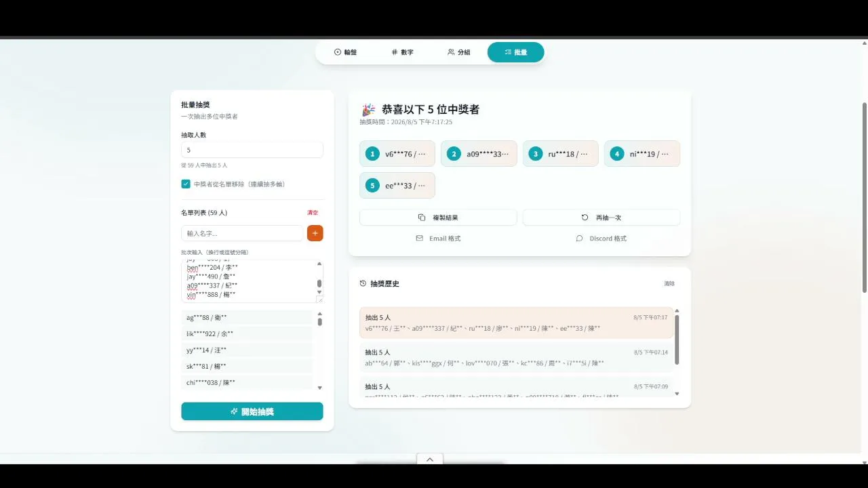Image resolution: width=868 pixels, height=488 pixels.
Task: Choose Email 格式 export option
Action: pyautogui.click(x=438, y=239)
